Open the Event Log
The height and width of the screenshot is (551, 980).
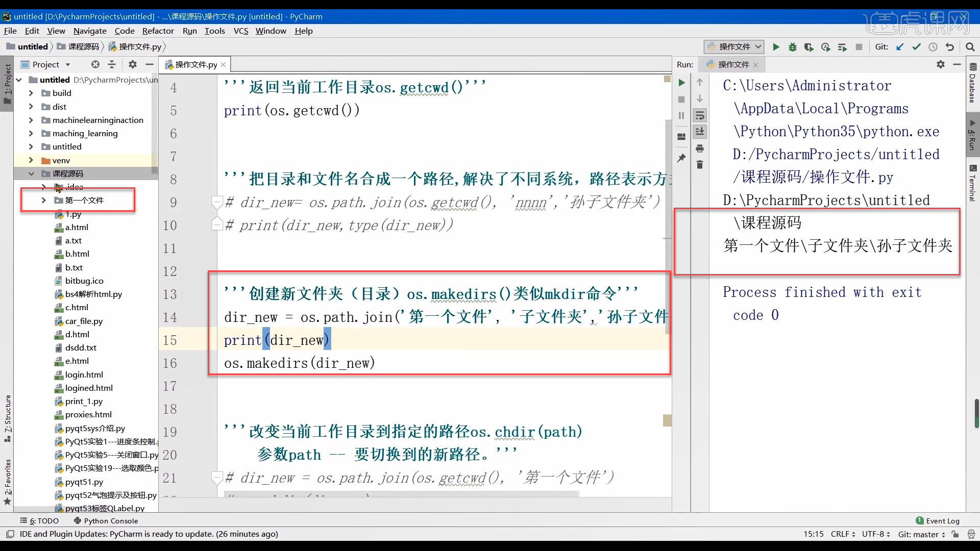pos(943,520)
